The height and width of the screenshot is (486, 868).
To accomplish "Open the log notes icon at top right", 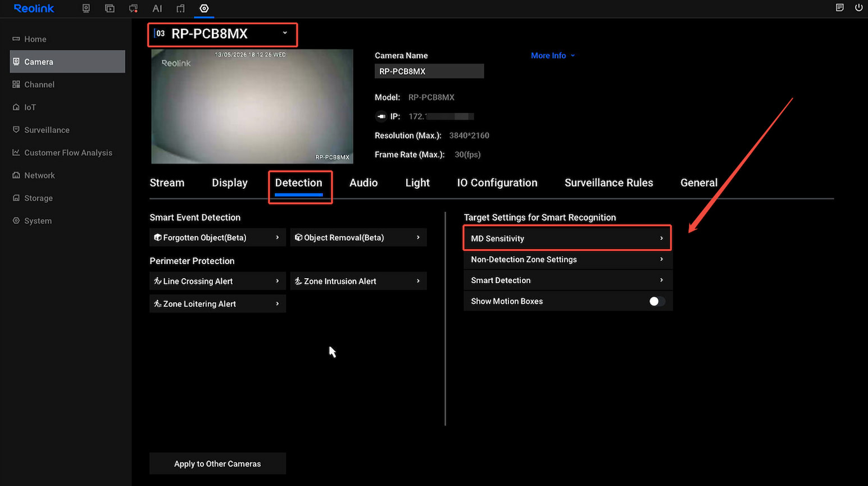I will click(x=840, y=8).
